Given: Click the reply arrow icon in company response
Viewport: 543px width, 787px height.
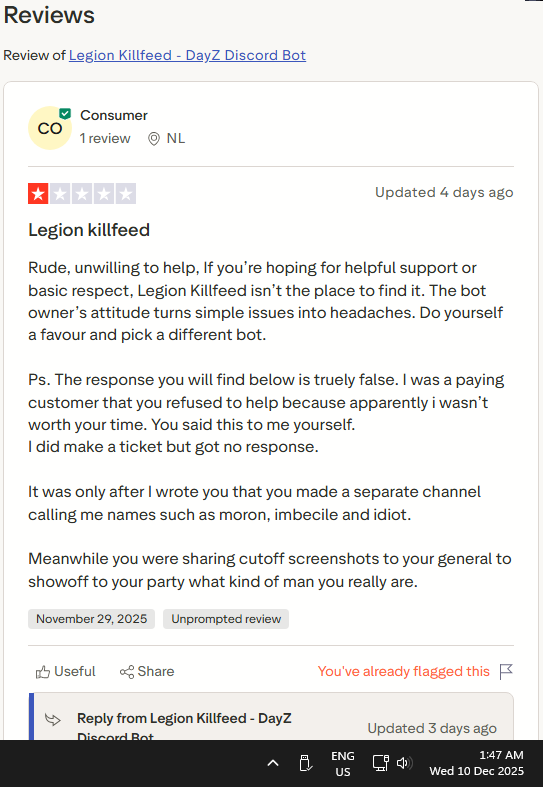Looking at the screenshot, I should [53, 720].
